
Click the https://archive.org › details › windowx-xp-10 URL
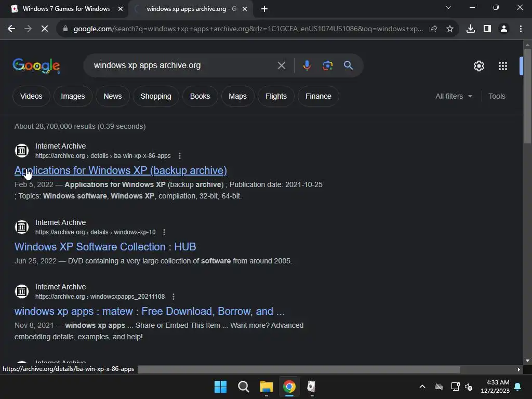(96, 232)
